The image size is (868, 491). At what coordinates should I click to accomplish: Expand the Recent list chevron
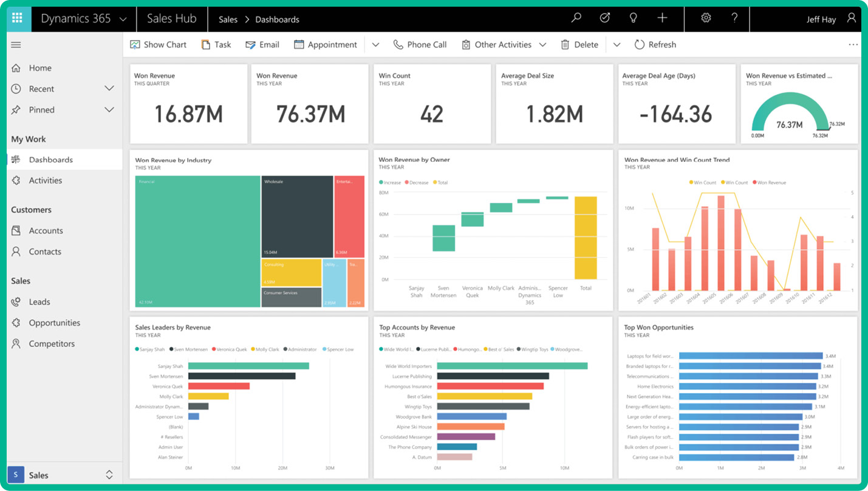click(109, 89)
